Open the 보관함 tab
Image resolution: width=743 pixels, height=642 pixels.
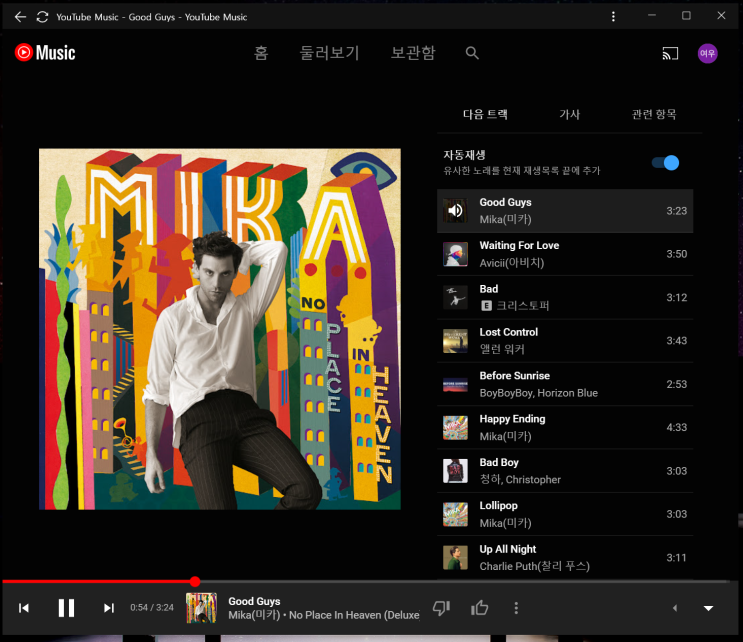413,53
